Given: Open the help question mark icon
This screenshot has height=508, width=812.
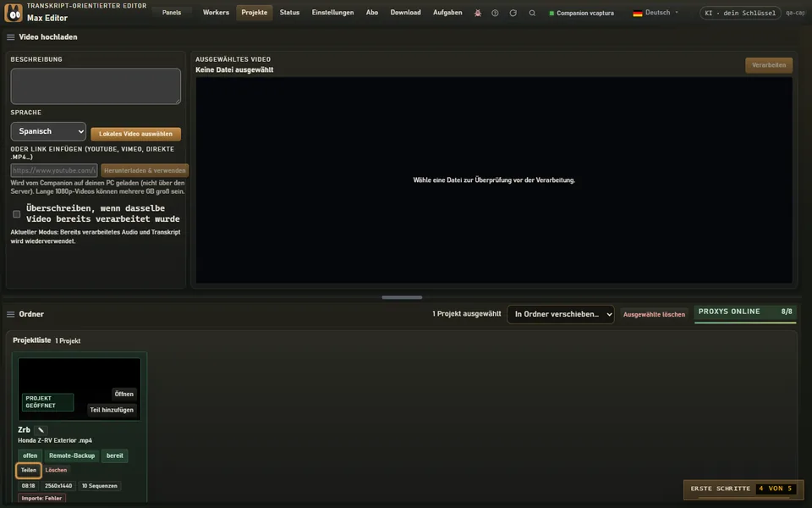Looking at the screenshot, I should 495,13.
